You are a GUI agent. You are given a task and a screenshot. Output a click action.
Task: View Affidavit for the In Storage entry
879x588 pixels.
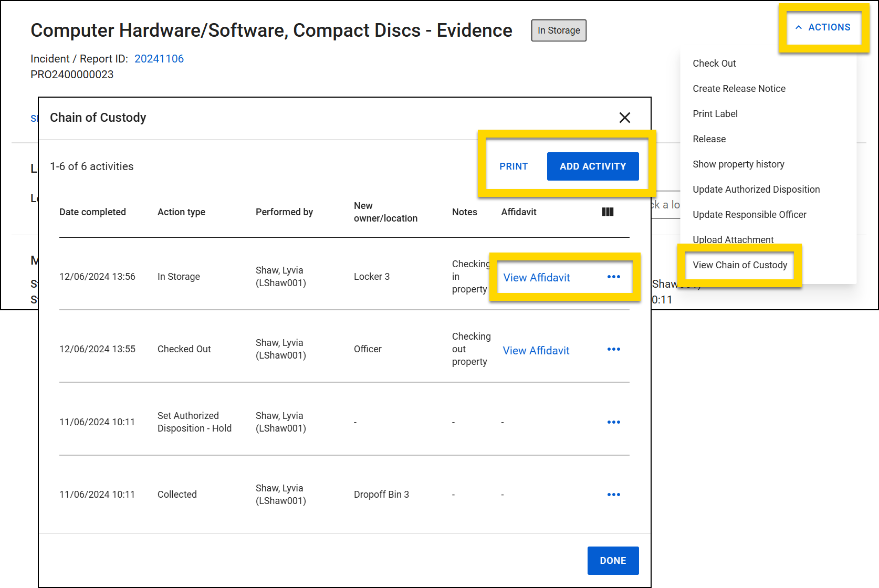pyautogui.click(x=536, y=278)
